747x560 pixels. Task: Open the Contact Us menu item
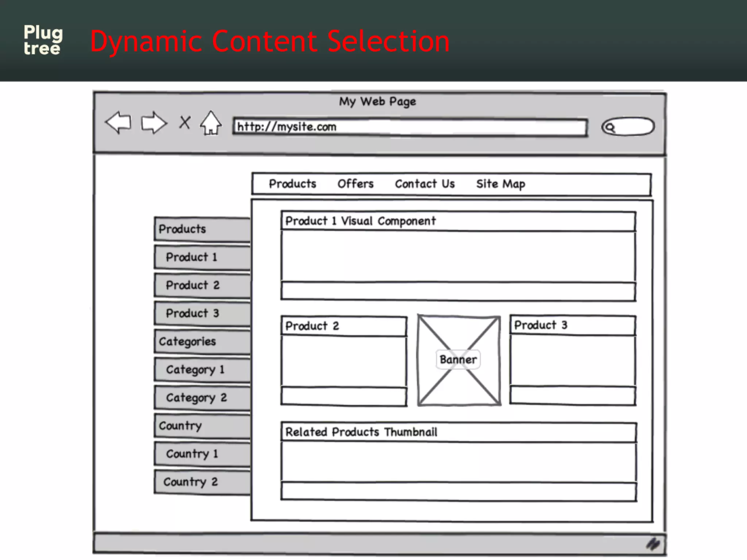(x=425, y=184)
